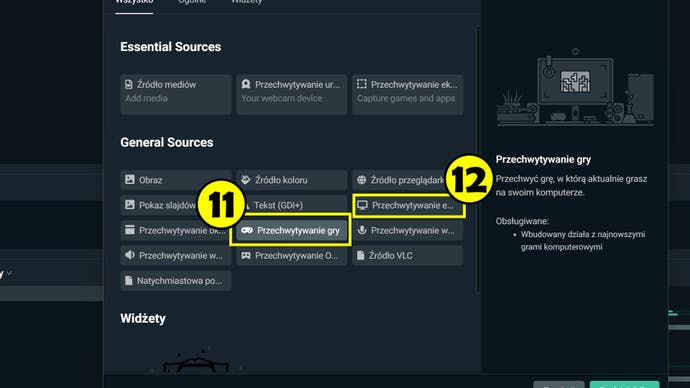This screenshot has width=690, height=388.
Task: Select Źródło VLC source
Action: pyautogui.click(x=407, y=255)
